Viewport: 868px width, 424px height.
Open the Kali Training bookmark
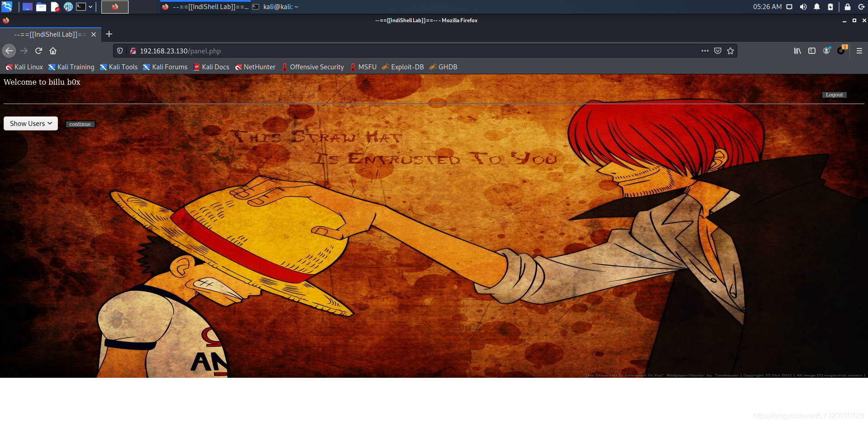click(x=72, y=67)
